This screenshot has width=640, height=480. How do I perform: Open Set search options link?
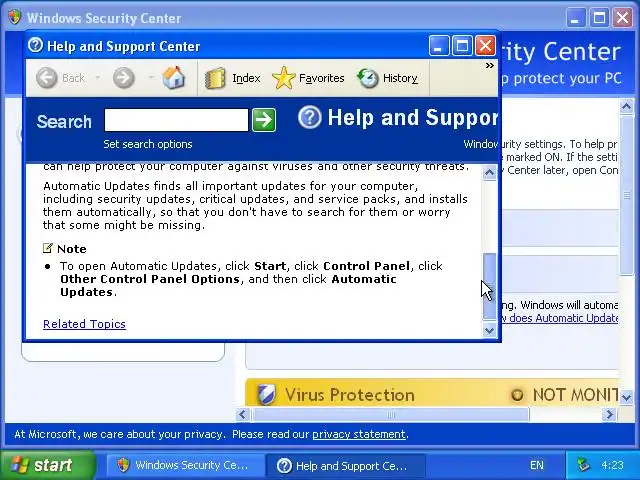[148, 144]
